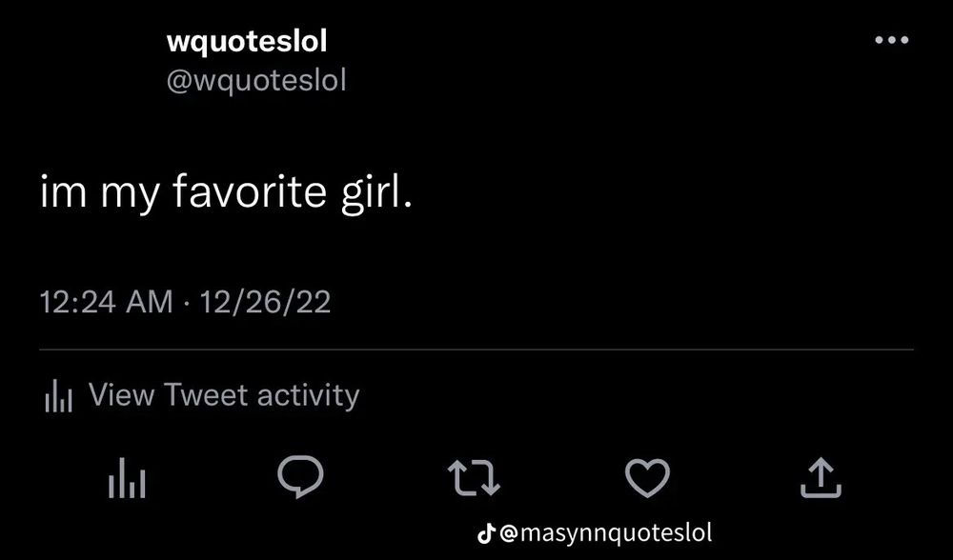
Task: Click the word 'girl.' in the tweet
Action: click(376, 192)
